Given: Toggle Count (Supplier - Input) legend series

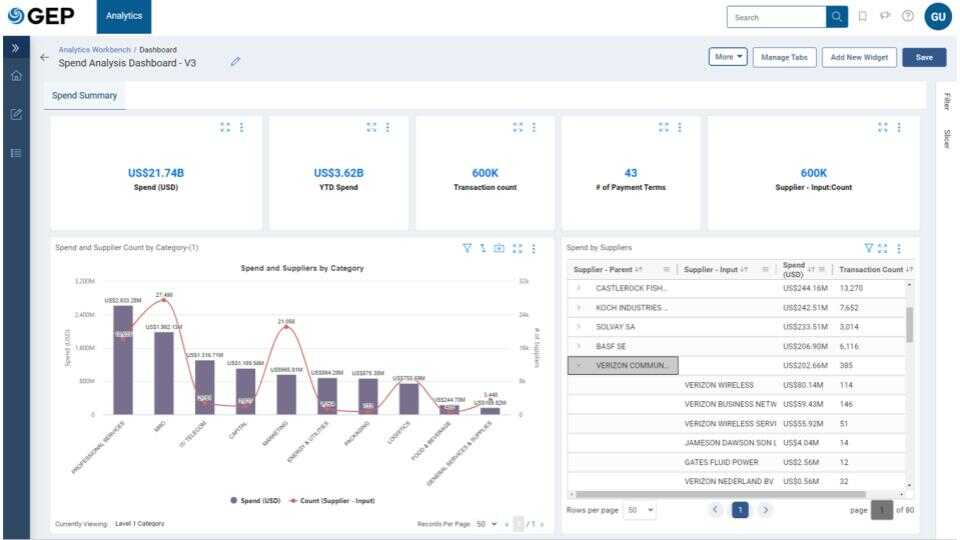Looking at the screenshot, I should click(332, 501).
